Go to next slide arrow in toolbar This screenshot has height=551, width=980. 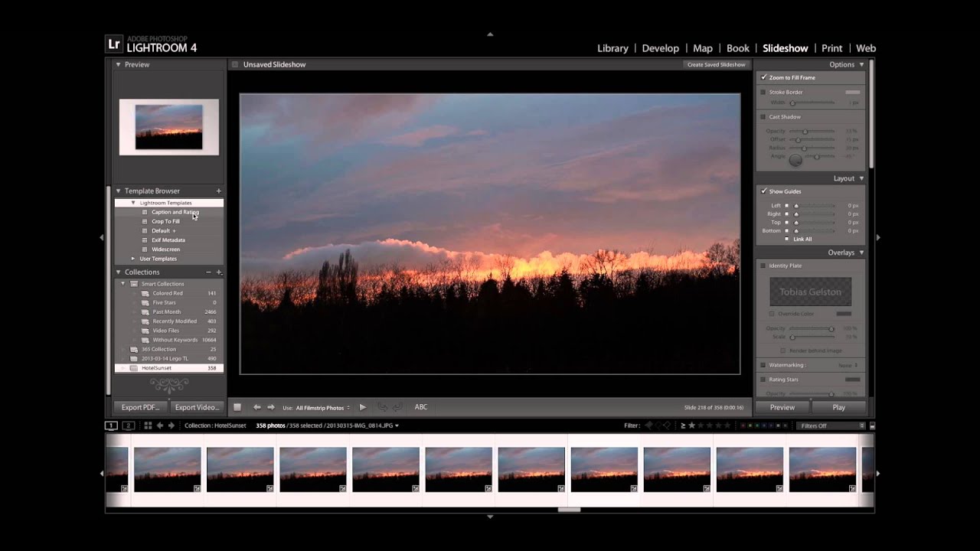pyautogui.click(x=271, y=407)
